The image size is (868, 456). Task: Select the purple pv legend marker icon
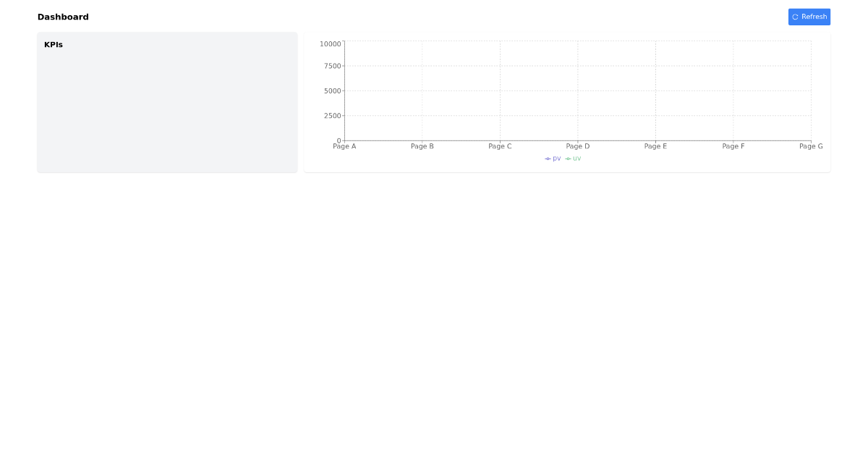pyautogui.click(x=548, y=159)
